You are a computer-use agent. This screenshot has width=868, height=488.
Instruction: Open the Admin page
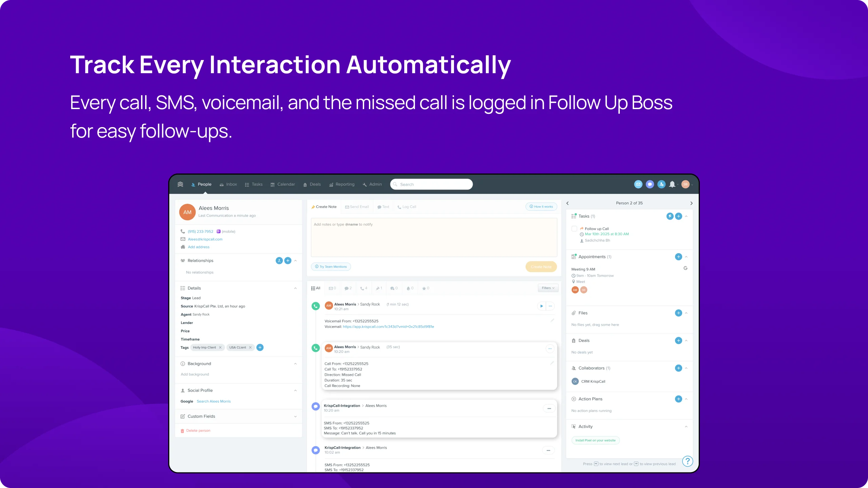pyautogui.click(x=372, y=184)
